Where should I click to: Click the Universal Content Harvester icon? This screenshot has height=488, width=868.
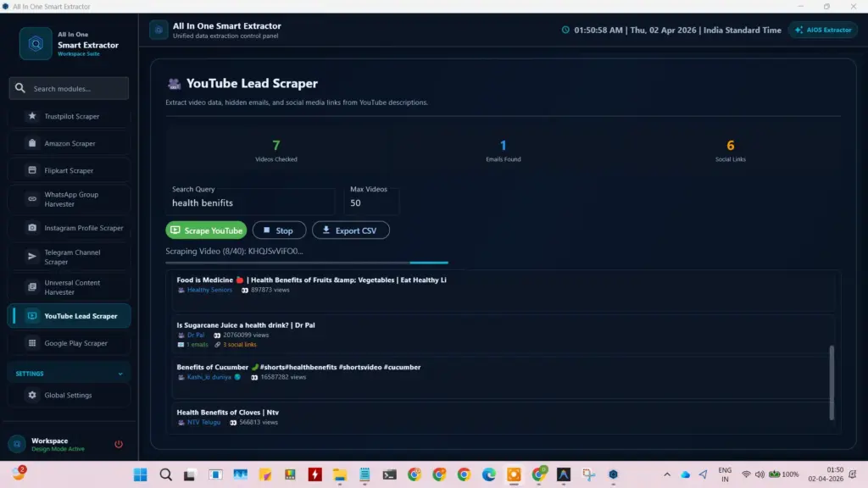[x=32, y=287]
